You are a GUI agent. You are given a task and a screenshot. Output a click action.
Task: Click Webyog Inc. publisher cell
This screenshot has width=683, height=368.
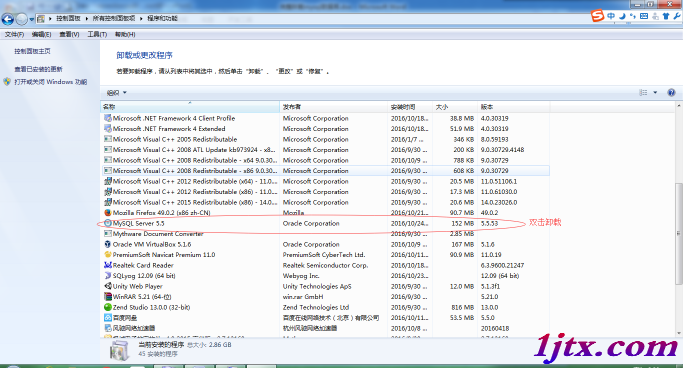click(x=301, y=275)
